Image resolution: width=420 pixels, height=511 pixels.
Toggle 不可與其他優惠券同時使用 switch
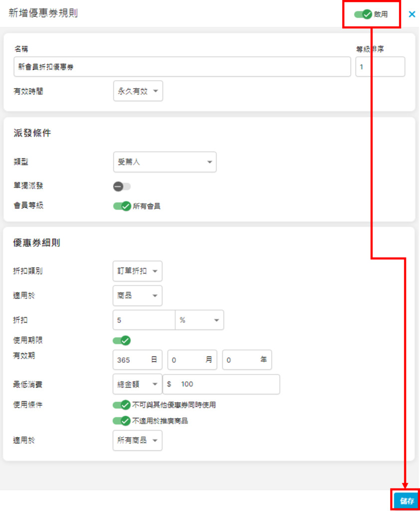(x=122, y=405)
